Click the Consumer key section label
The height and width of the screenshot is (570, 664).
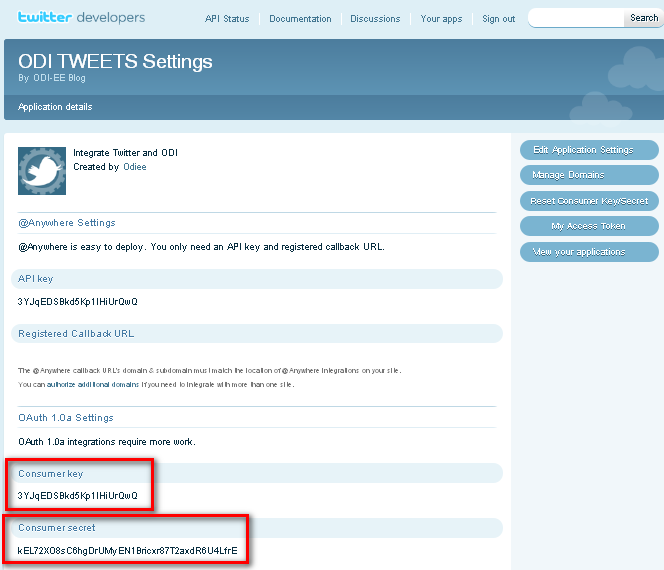click(50, 473)
